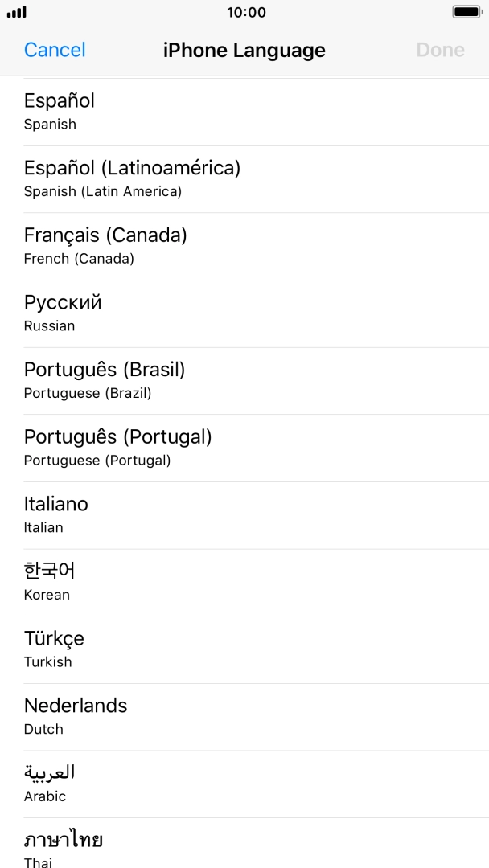Tap the greyed-out Done button
489x868 pixels.
point(440,50)
